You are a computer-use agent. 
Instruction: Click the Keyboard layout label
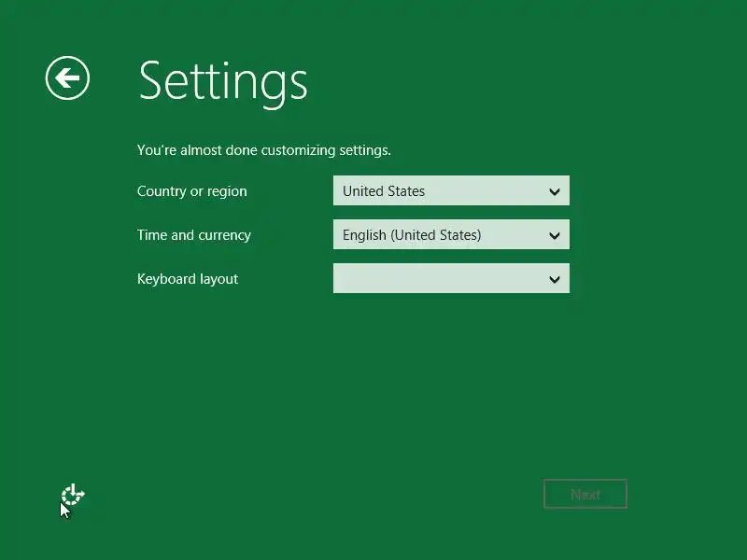188,278
